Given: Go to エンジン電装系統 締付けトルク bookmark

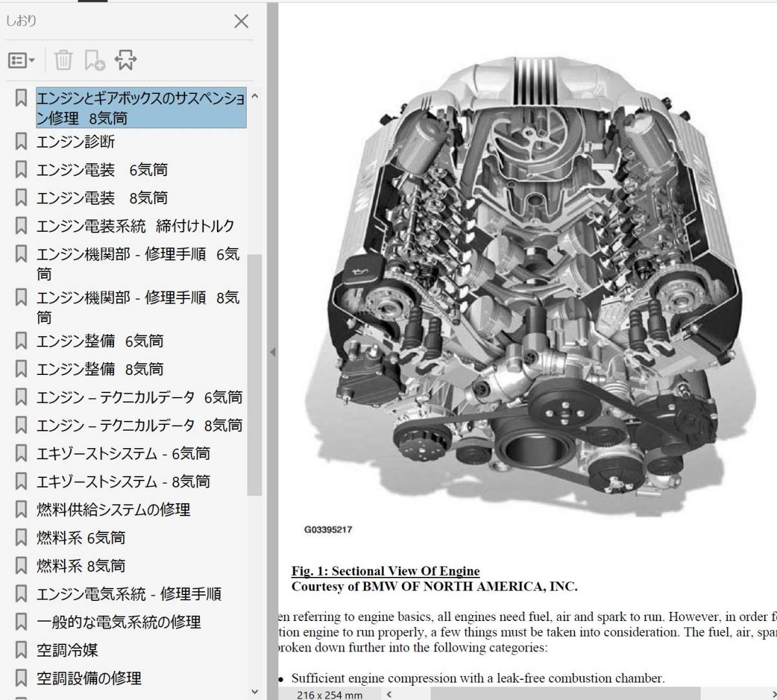Looking at the screenshot, I should tap(135, 226).
